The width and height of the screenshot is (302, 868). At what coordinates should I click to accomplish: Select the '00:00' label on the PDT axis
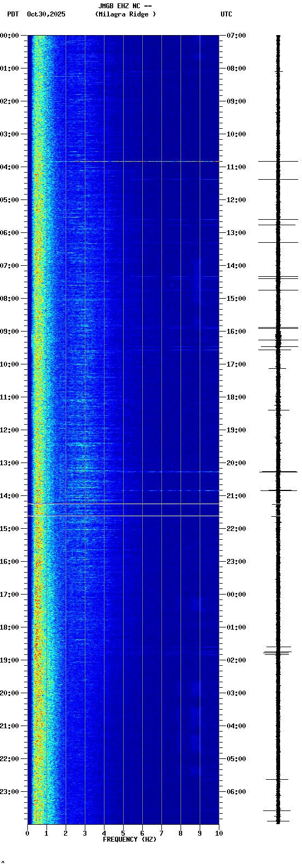click(x=9, y=36)
